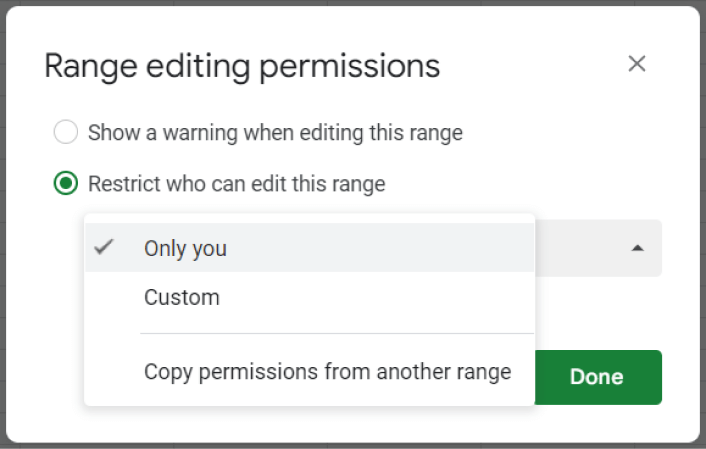The height and width of the screenshot is (449, 706).
Task: Select 'Show a warning when editing this range'
Action: [x=66, y=132]
